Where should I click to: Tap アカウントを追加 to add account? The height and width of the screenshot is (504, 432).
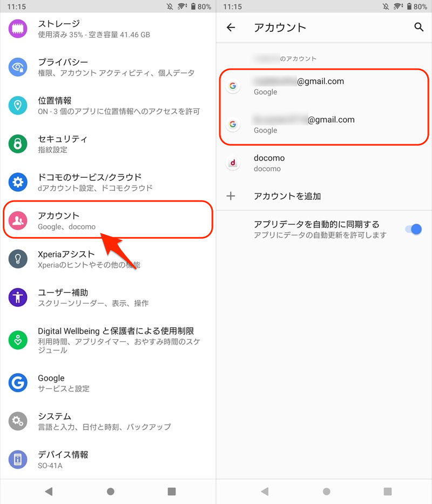pyautogui.click(x=324, y=196)
